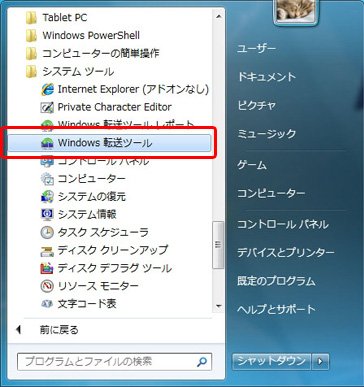This screenshot has width=364, height=387.
Task: Select the システムの復元 text
Action: tap(92, 197)
